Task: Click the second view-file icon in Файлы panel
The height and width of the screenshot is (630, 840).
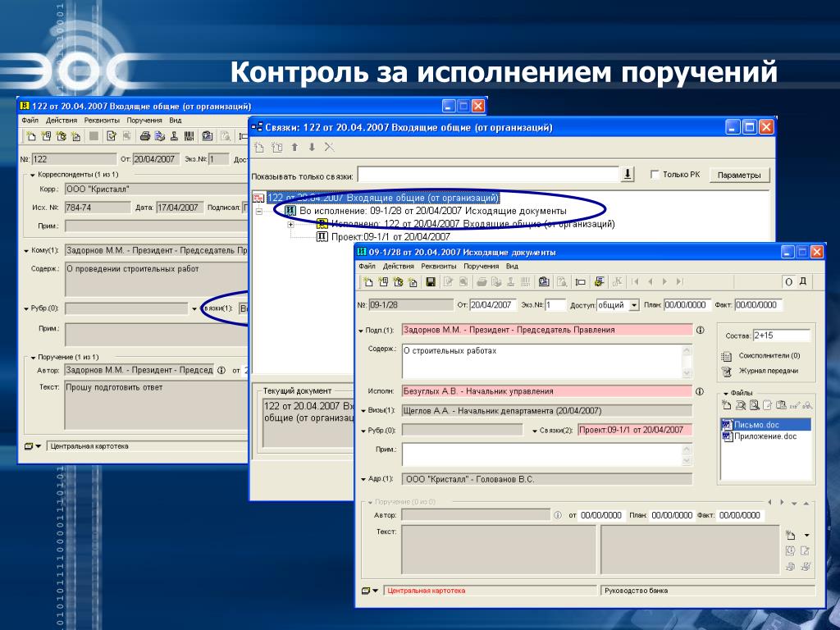Action: pyautogui.click(x=755, y=405)
